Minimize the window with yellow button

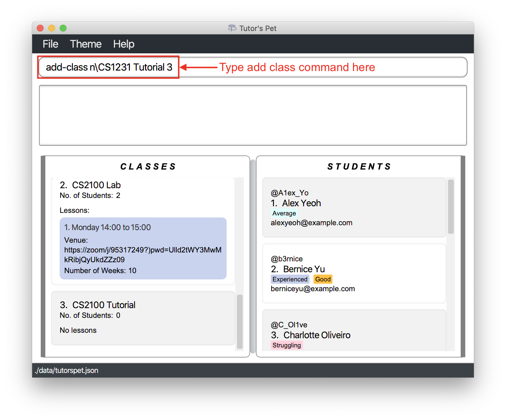tap(52, 28)
